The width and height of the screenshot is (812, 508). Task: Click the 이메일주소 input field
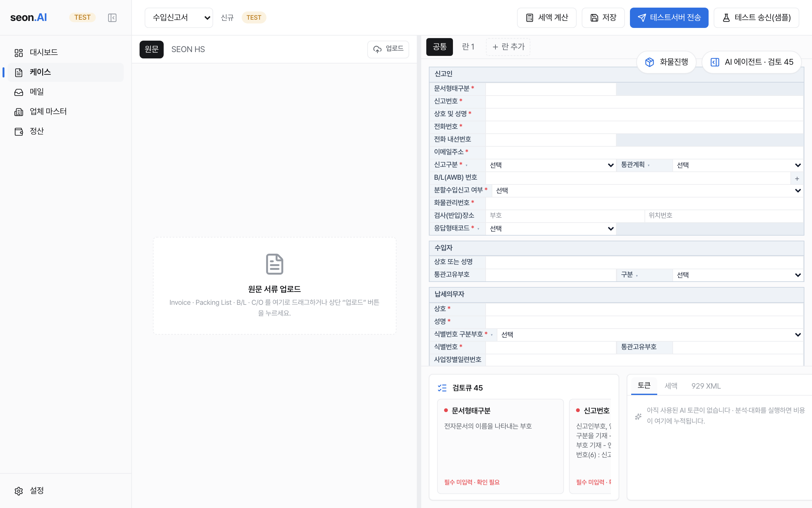pyautogui.click(x=644, y=152)
